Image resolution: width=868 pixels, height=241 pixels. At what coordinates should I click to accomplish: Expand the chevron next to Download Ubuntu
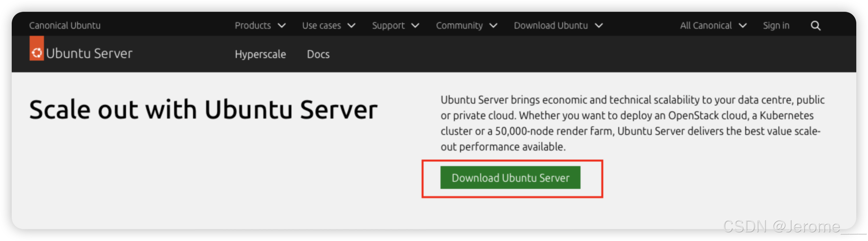(599, 26)
